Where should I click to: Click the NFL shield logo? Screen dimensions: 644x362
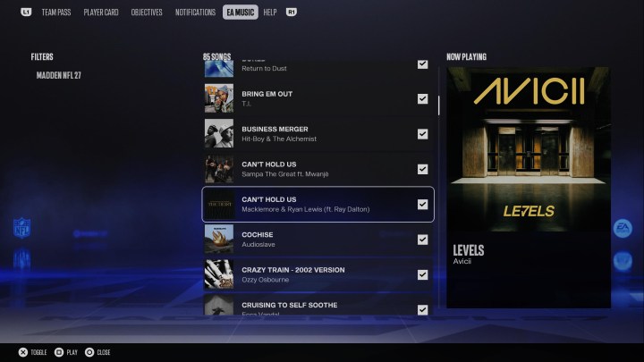coord(21,228)
